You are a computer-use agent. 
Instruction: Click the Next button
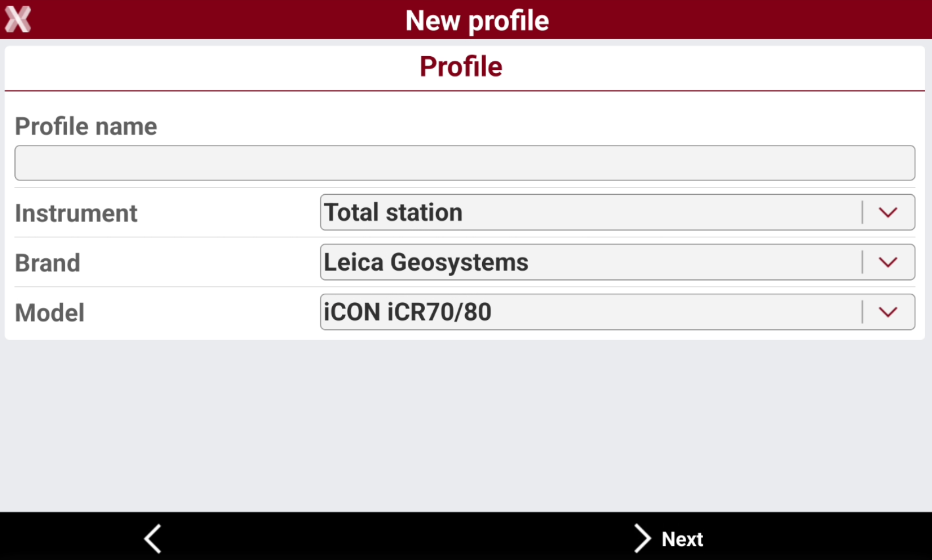[668, 538]
